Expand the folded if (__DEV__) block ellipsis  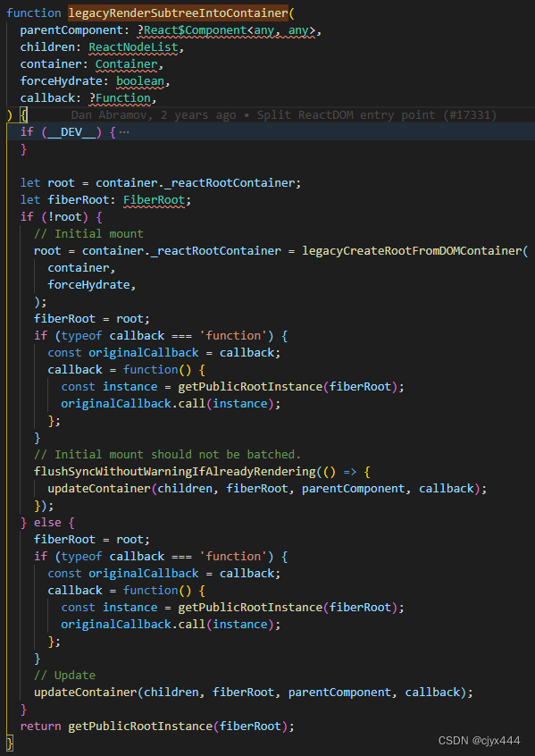(124, 132)
